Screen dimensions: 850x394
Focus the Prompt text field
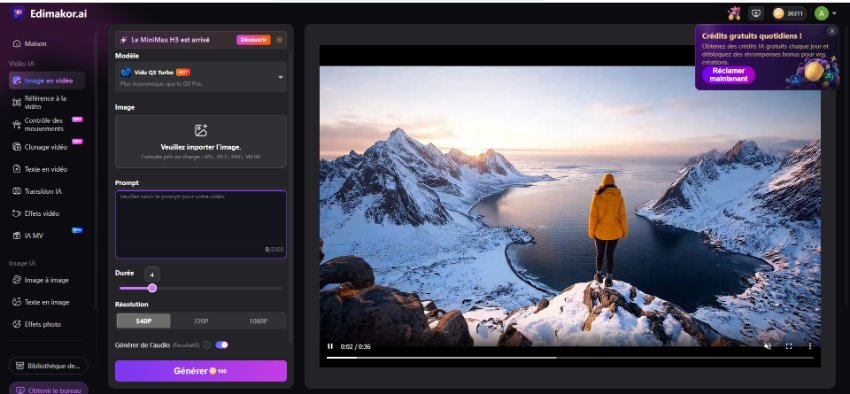(x=201, y=224)
